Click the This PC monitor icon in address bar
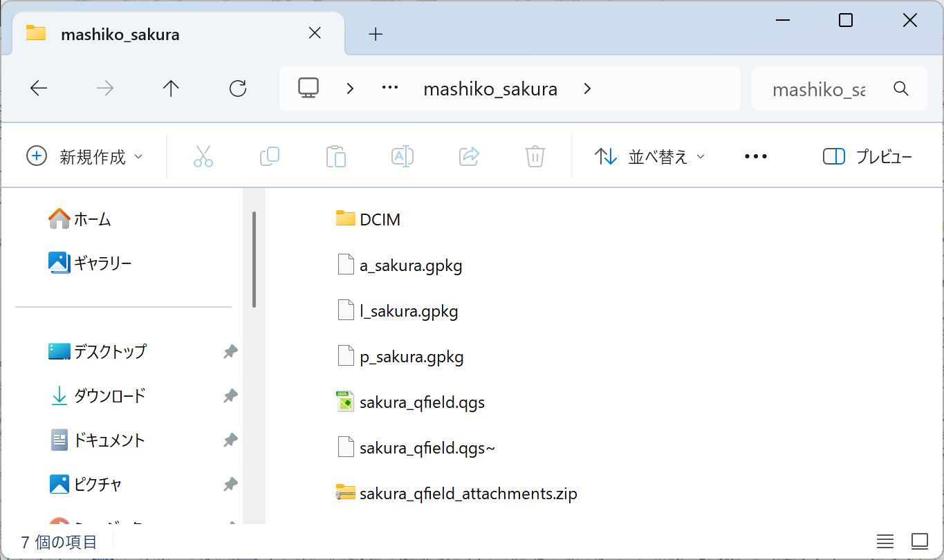Image resolution: width=944 pixels, height=560 pixels. (x=308, y=88)
